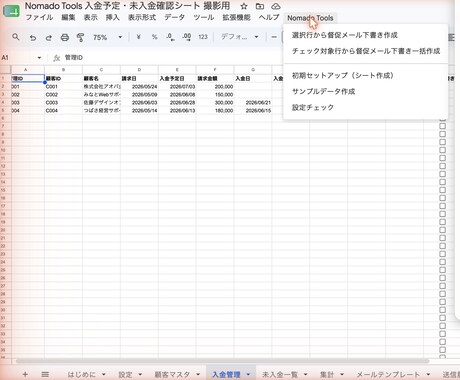Screen dimensions: 460x380
Task: Activate the paint format tool
Action: coord(80,37)
